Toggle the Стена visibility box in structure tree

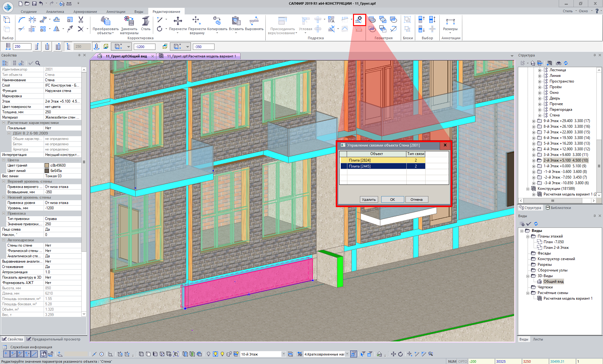(546, 115)
